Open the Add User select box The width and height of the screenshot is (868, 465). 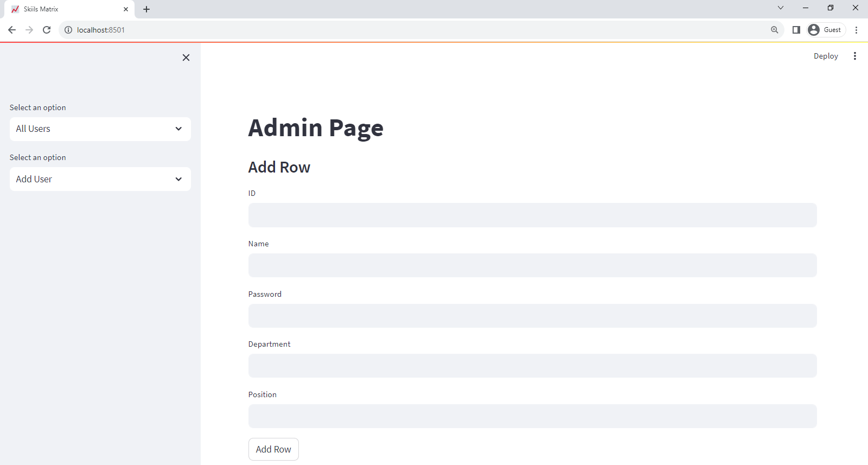click(100, 179)
